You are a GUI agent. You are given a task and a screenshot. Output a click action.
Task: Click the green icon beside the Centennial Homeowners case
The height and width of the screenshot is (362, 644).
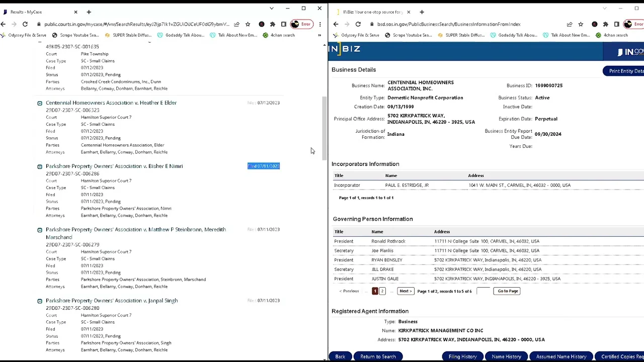[40, 103]
